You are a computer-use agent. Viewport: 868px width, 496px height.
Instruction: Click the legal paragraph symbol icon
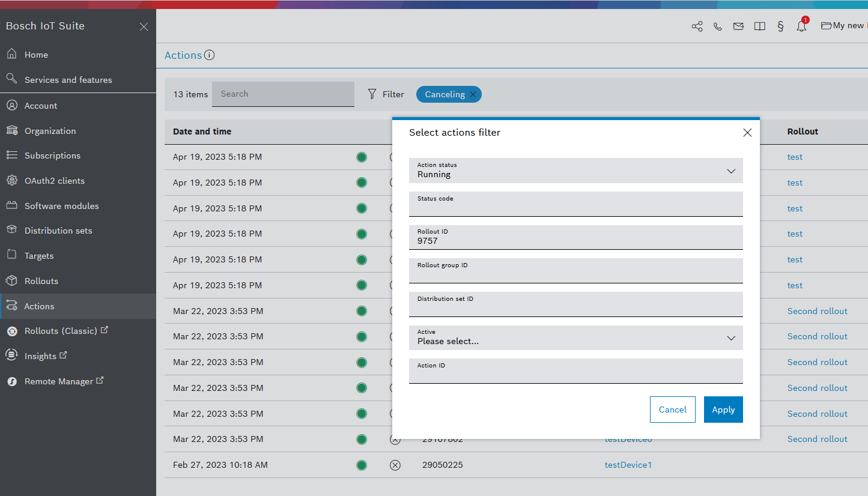click(x=780, y=26)
